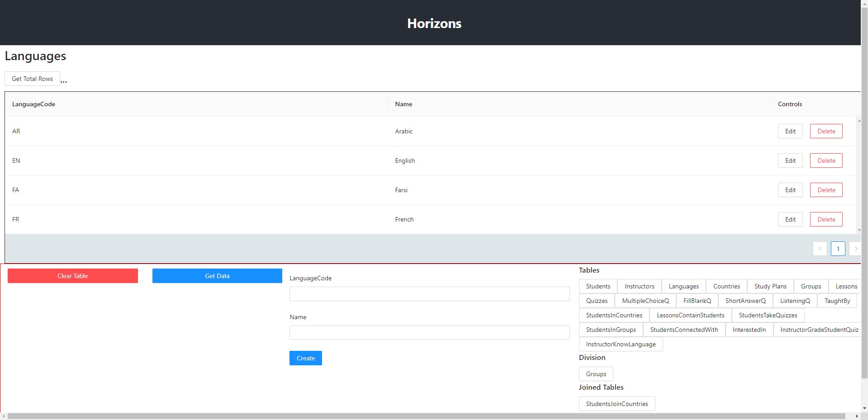The height and width of the screenshot is (420, 868).
Task: Edit the Farsi language row
Action: 790,190
